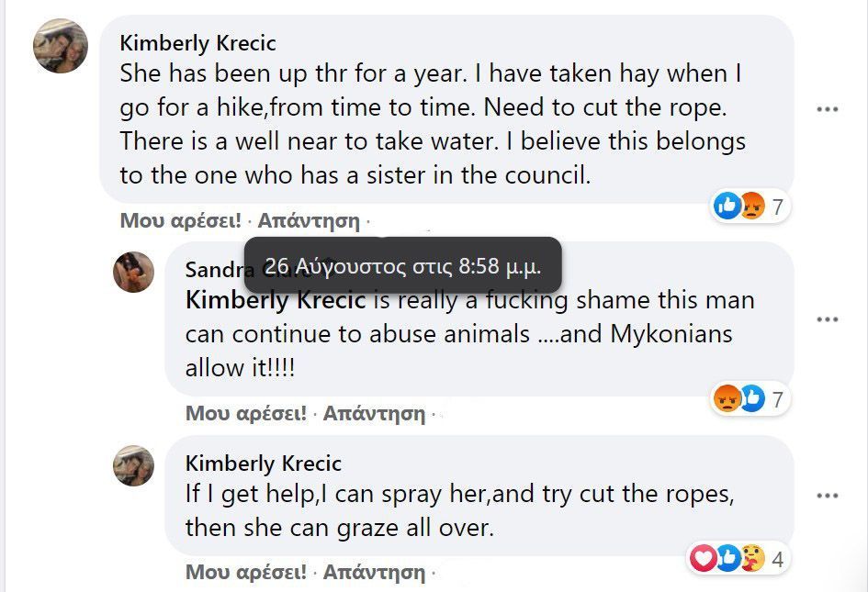
Task: Click heart reaction icon on last reply
Action: pyautogui.click(x=704, y=558)
